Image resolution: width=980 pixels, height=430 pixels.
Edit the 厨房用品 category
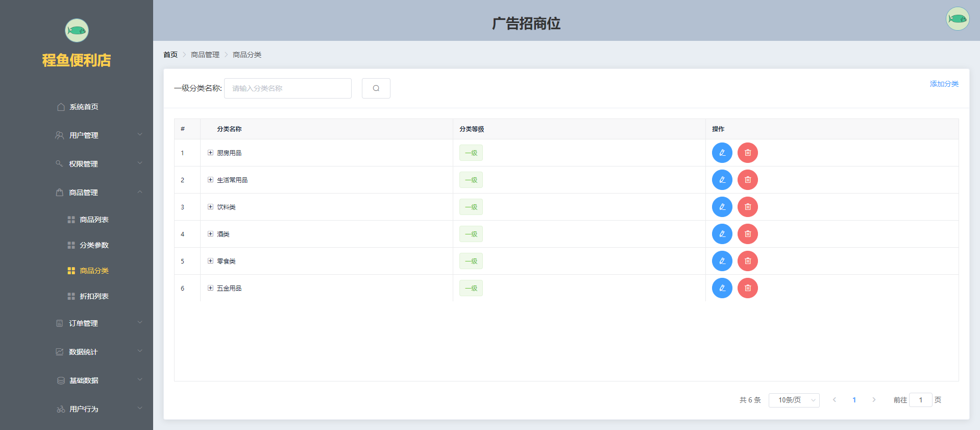(x=722, y=153)
